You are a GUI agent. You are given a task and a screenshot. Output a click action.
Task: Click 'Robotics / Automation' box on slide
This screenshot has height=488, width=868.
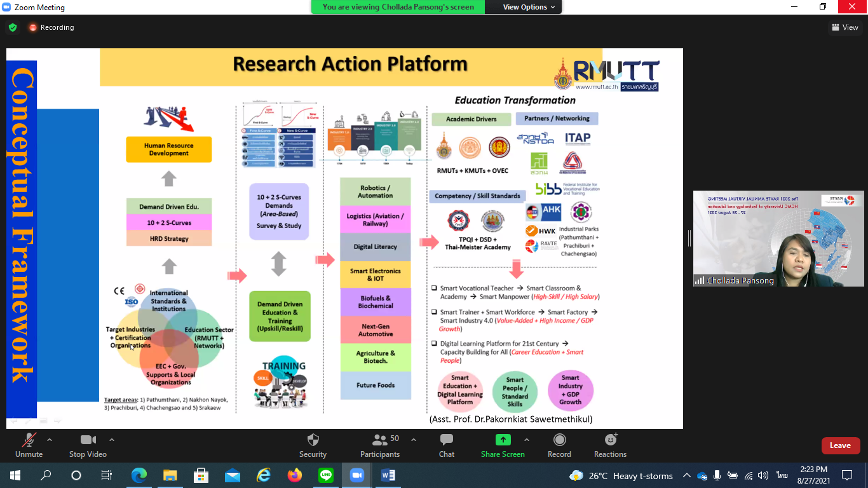(x=376, y=192)
